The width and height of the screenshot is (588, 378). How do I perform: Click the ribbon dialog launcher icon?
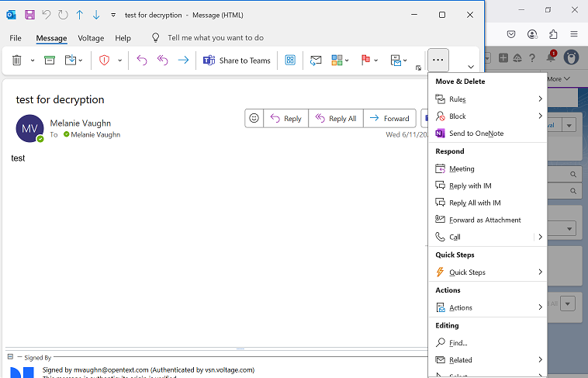pyautogui.click(x=418, y=68)
